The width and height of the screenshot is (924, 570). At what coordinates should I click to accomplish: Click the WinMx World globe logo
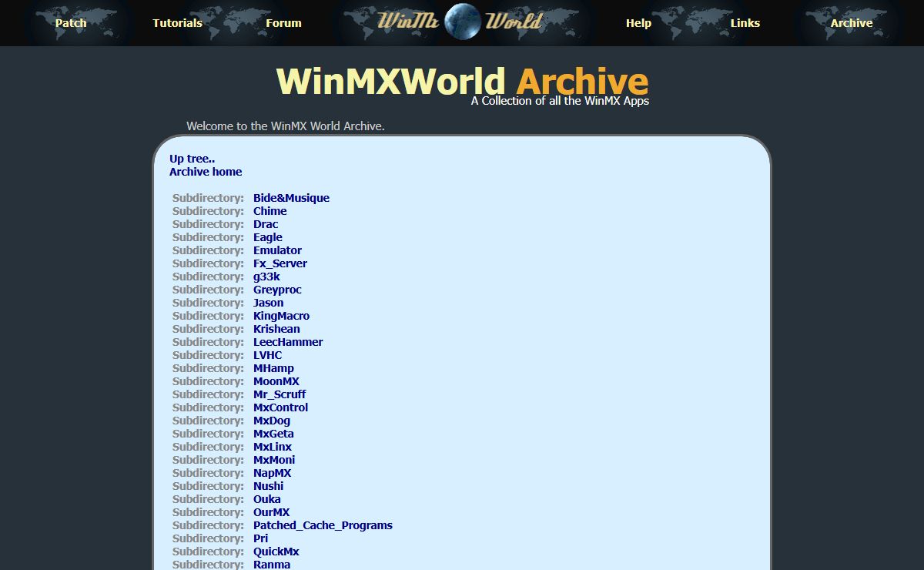[462, 22]
